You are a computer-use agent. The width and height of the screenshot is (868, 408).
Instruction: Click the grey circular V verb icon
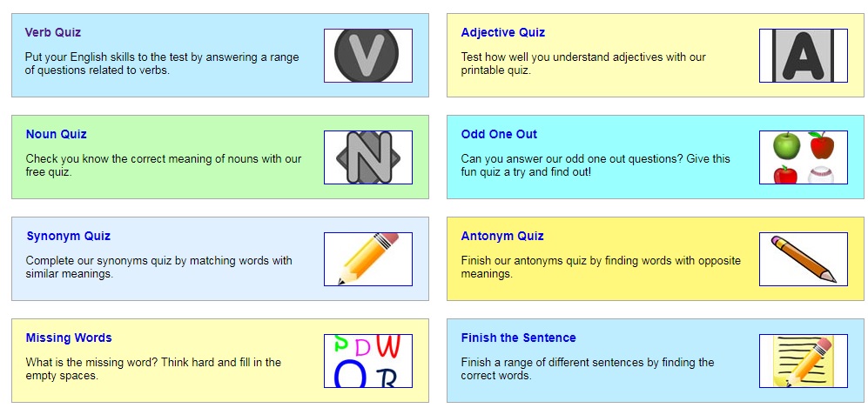(368, 56)
